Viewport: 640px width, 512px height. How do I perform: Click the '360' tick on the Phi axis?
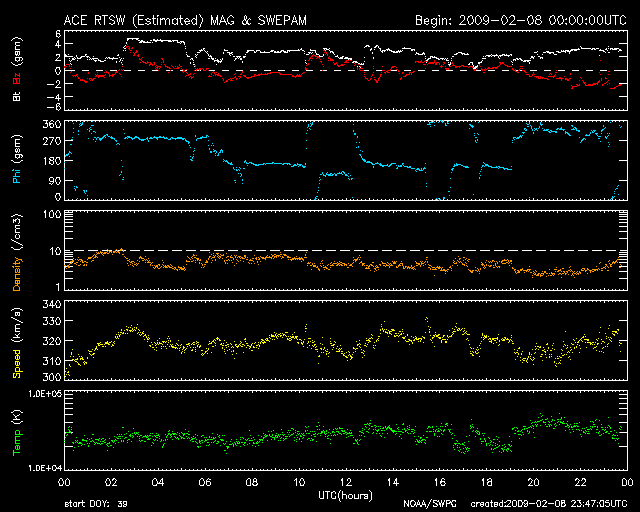point(52,124)
